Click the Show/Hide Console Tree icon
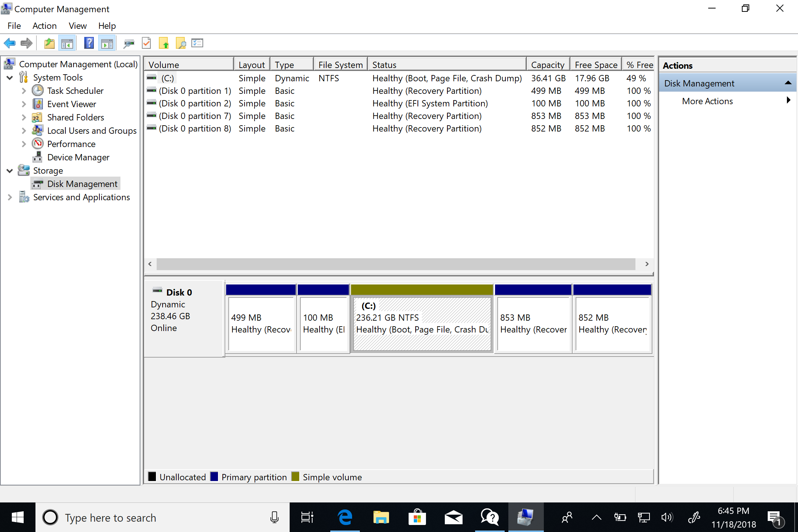The image size is (798, 532). pyautogui.click(x=67, y=43)
